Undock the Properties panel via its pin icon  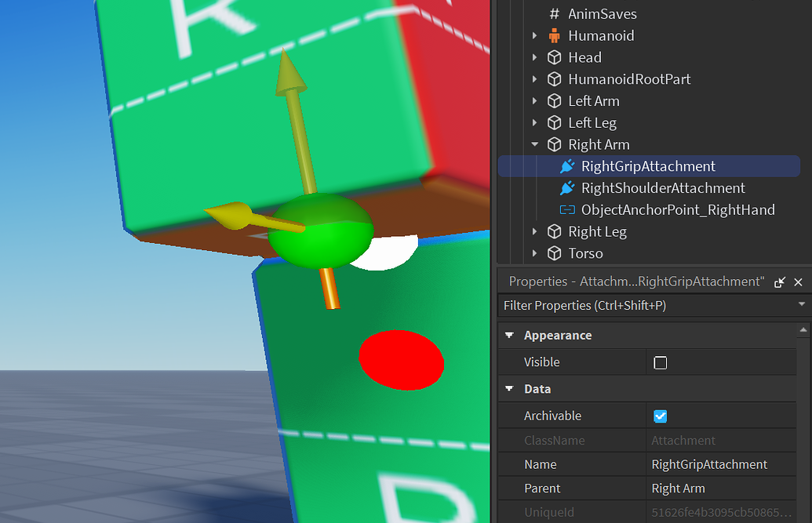(x=779, y=281)
